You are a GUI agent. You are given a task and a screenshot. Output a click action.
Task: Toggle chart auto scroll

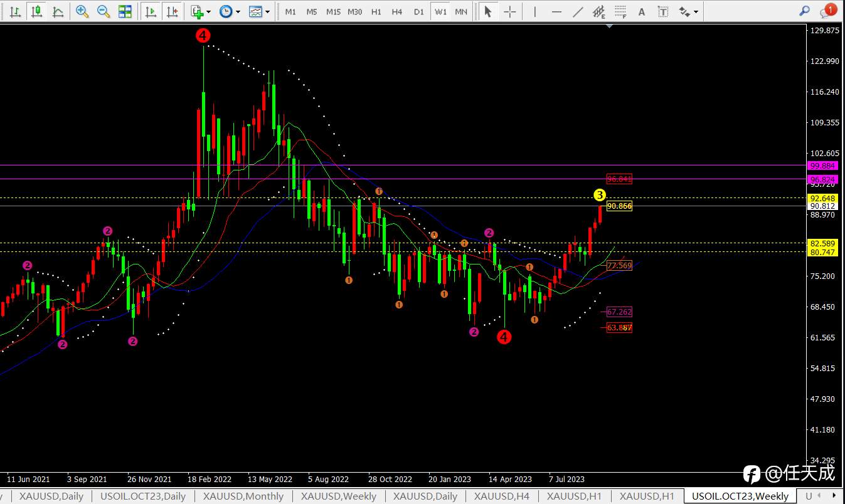(x=151, y=11)
